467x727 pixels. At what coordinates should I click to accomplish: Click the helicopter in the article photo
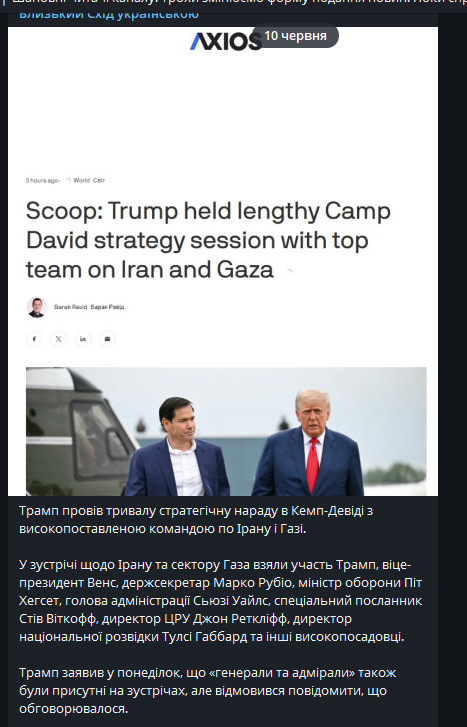(79, 431)
